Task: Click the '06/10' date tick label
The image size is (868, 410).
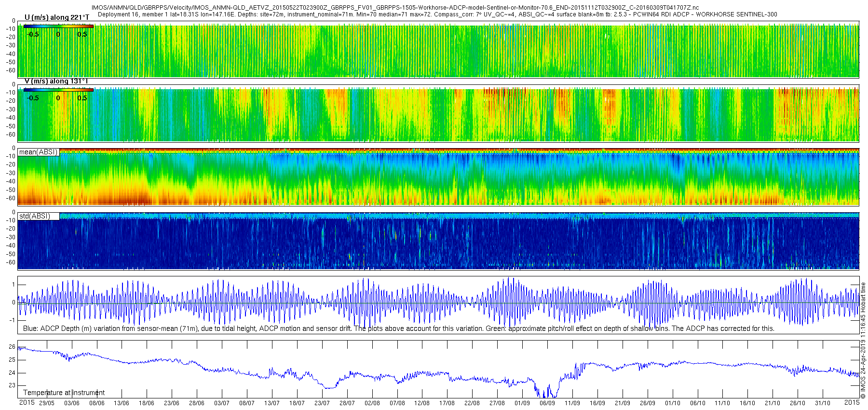Action: point(698,403)
